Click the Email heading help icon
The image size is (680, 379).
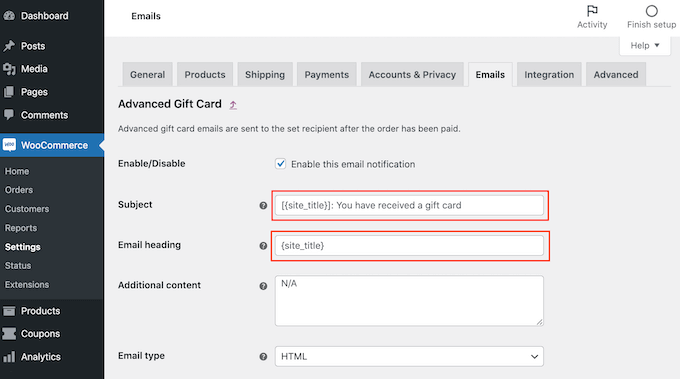pos(263,246)
